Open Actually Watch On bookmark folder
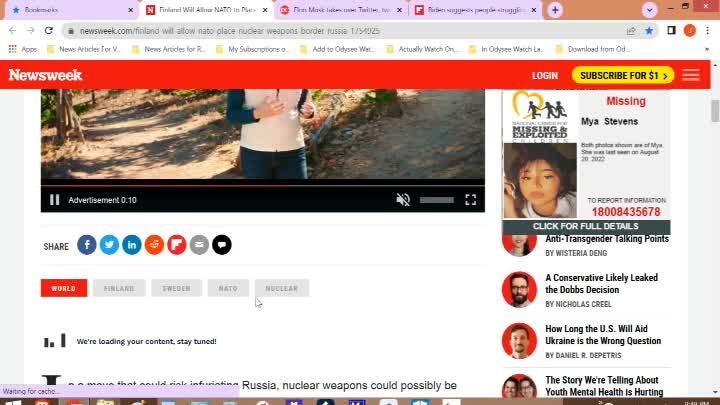720x405 pixels. (422, 49)
